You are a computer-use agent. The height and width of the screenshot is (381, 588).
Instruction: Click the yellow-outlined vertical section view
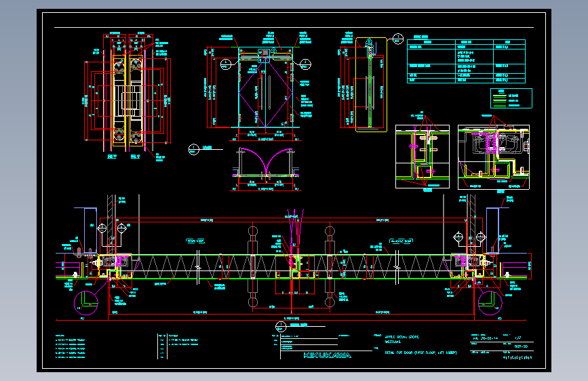371,85
